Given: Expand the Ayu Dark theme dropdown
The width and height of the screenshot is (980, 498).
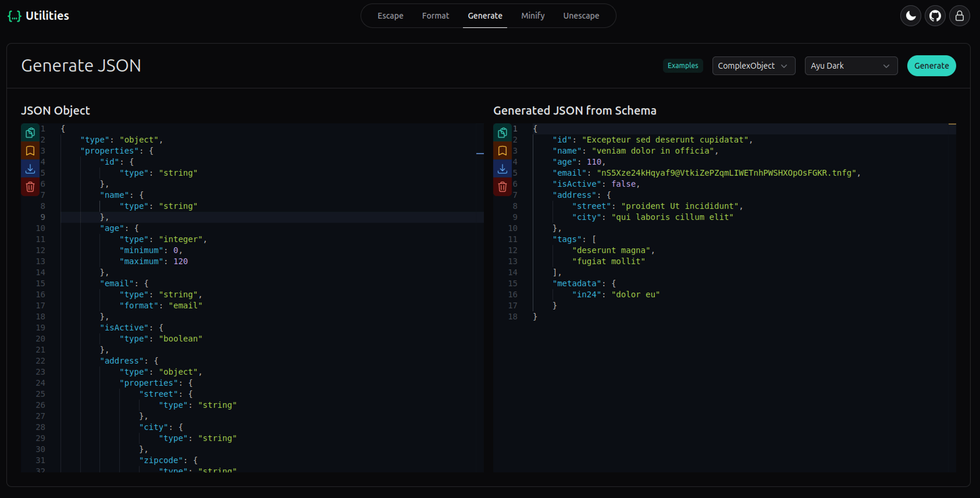Looking at the screenshot, I should 851,65.
